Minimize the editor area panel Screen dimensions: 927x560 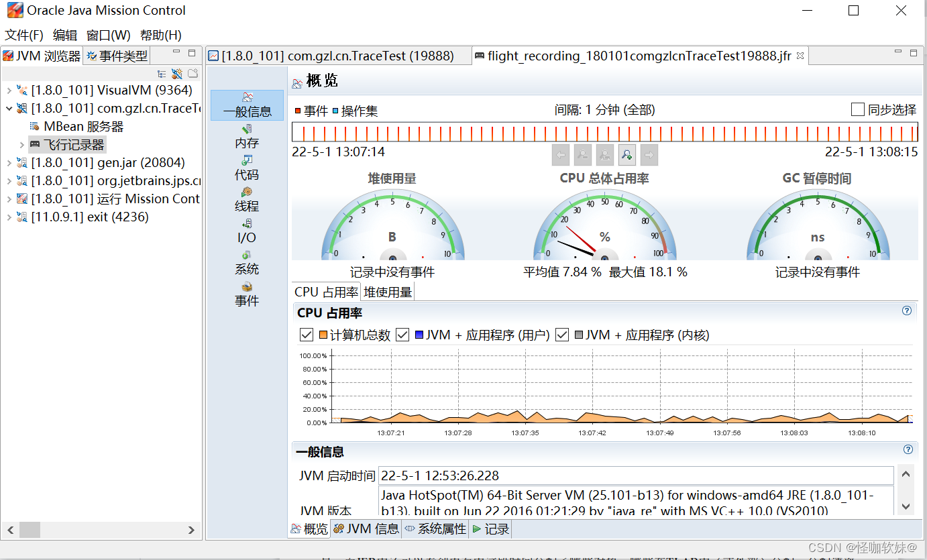coord(898,52)
